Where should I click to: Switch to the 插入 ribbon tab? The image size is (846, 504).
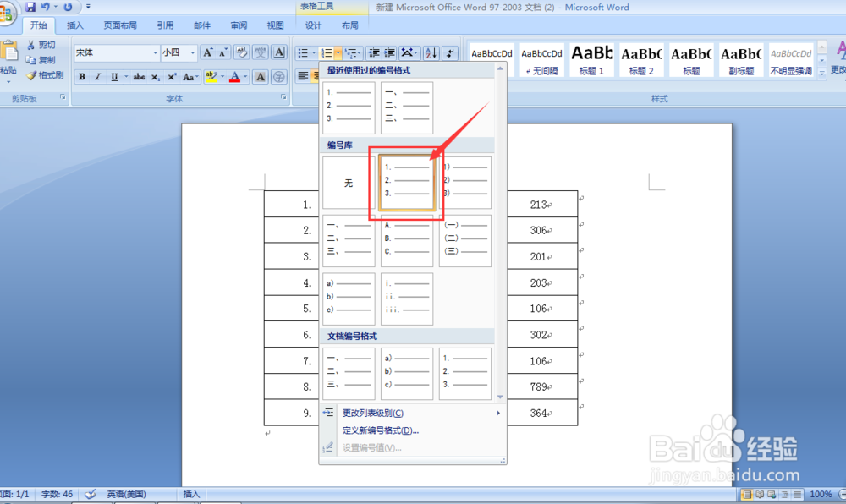[75, 25]
